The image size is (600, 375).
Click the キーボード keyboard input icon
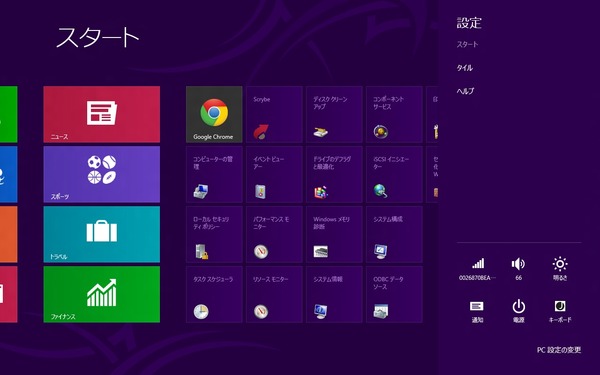pos(560,311)
